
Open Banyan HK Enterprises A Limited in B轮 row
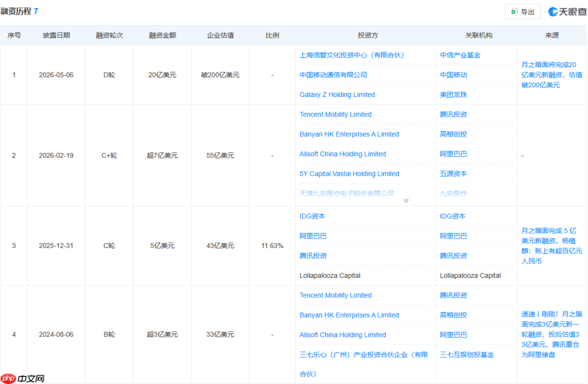(349, 315)
